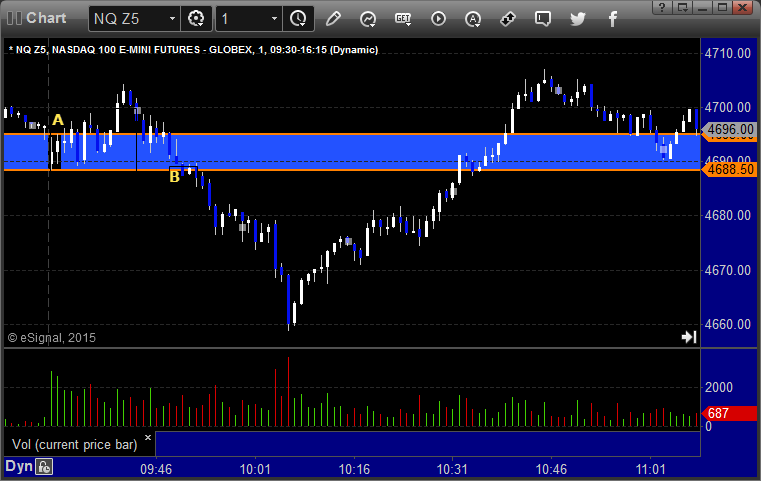Click the Dyn label in time bar

click(19, 466)
